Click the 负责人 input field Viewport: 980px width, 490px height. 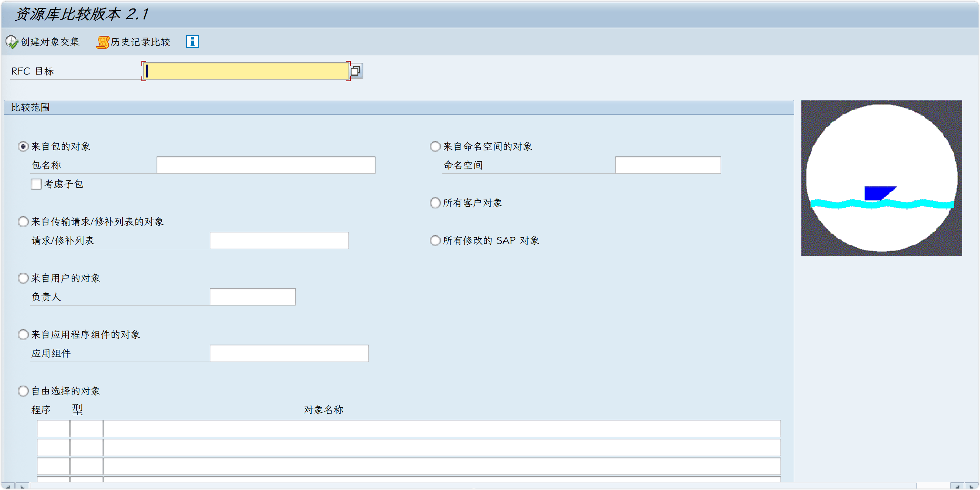point(252,297)
